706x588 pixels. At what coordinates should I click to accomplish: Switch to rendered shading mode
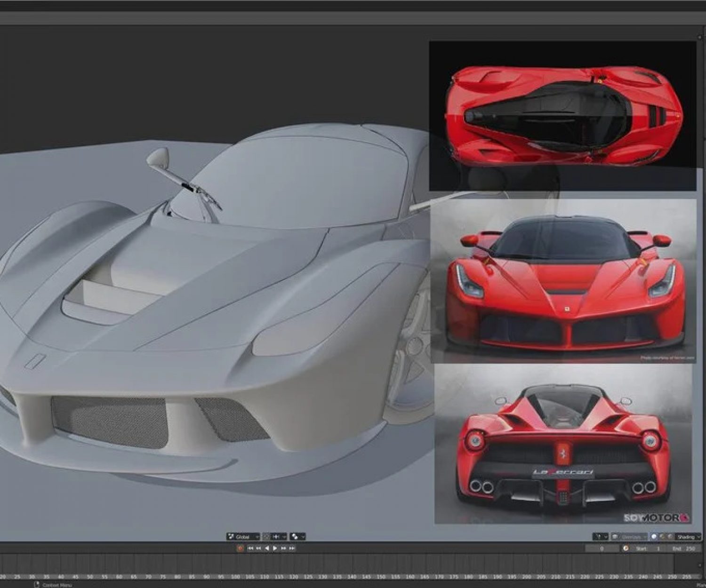pyautogui.click(x=670, y=537)
